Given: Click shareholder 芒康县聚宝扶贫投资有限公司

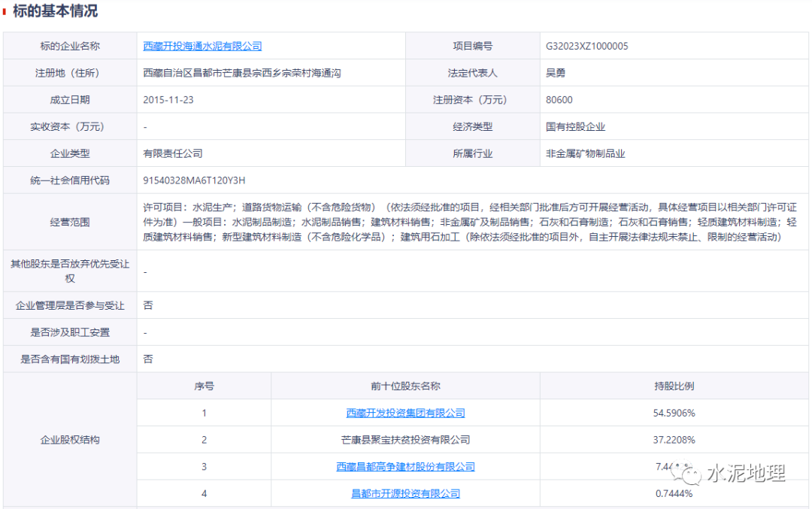Looking at the screenshot, I should tap(405, 440).
